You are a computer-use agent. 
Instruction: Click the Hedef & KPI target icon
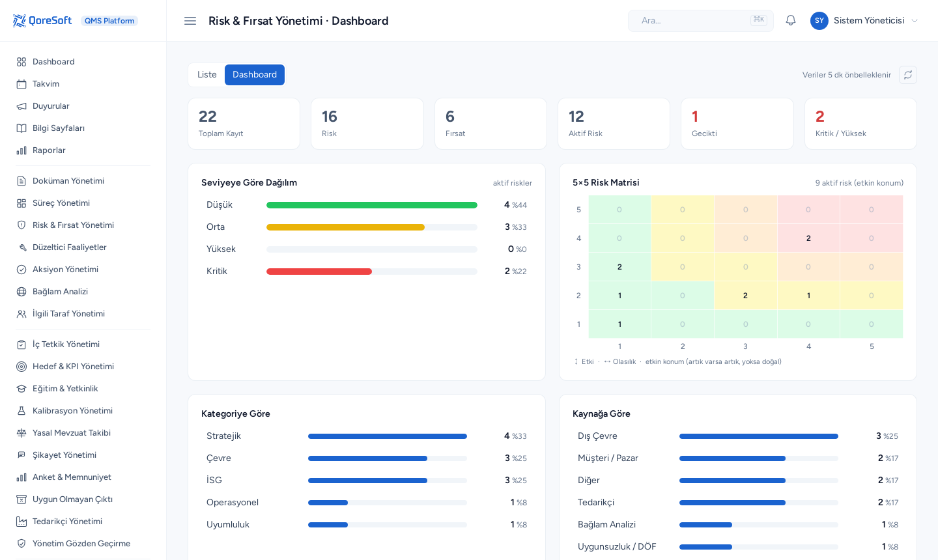point(21,367)
